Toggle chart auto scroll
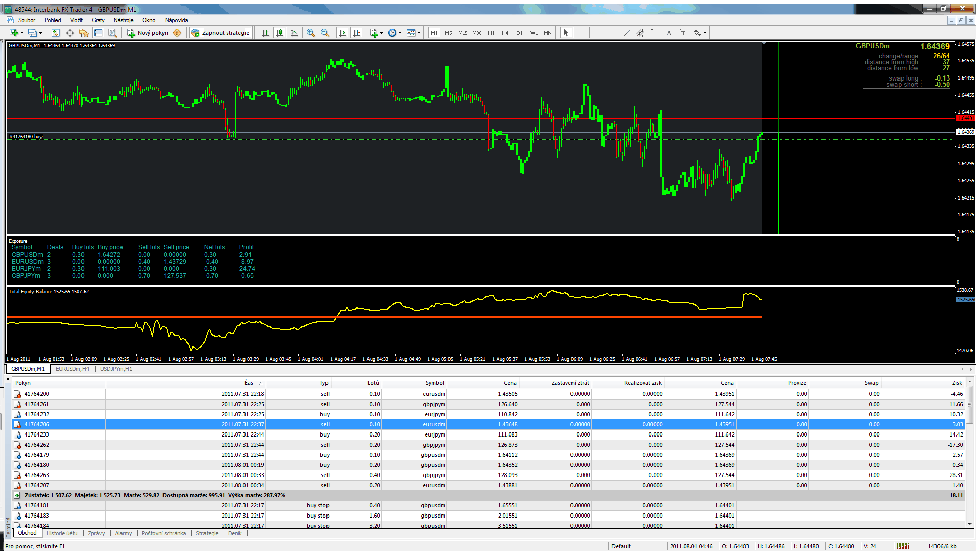Viewport: 980px width, 555px height. coord(343,33)
